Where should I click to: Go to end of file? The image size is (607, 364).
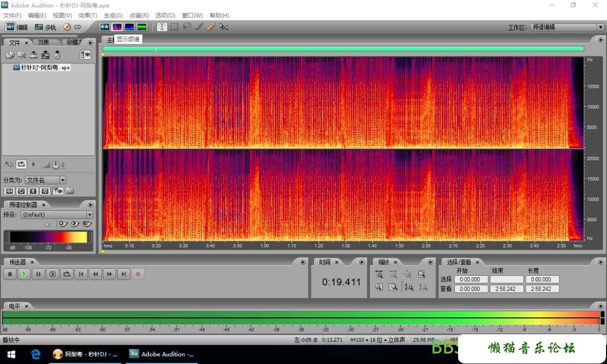tap(124, 274)
